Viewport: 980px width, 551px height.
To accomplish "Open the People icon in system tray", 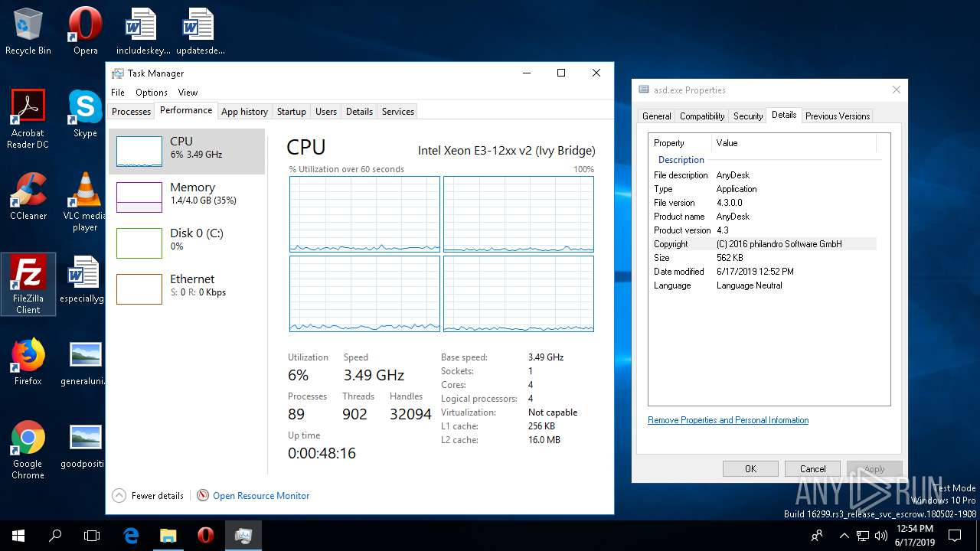I will pyautogui.click(x=818, y=536).
